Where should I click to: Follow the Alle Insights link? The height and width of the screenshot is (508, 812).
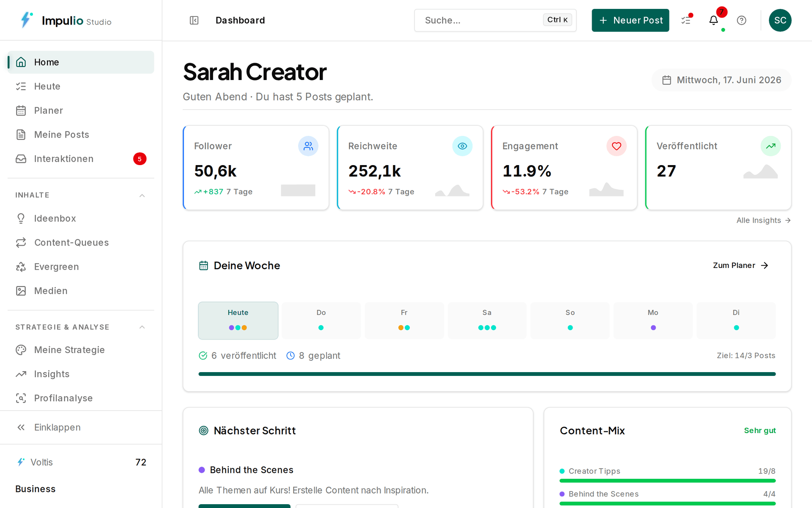click(764, 221)
